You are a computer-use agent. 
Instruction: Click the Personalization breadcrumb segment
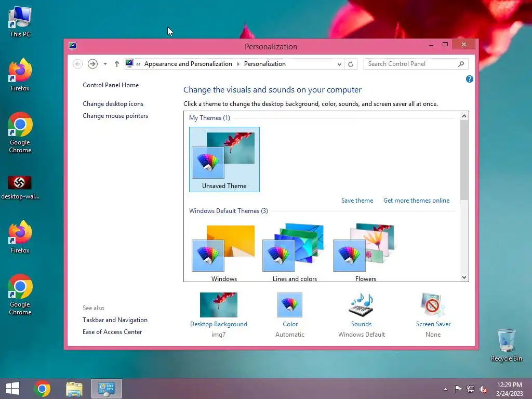(x=264, y=64)
